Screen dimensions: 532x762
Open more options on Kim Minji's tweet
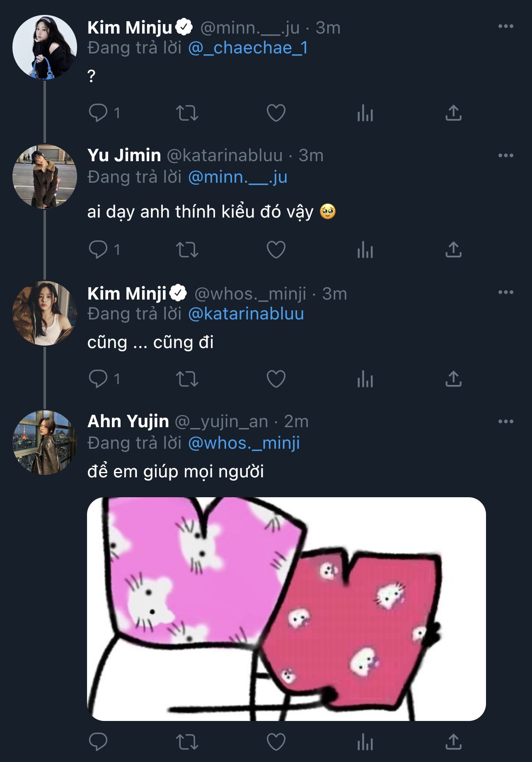click(x=505, y=292)
